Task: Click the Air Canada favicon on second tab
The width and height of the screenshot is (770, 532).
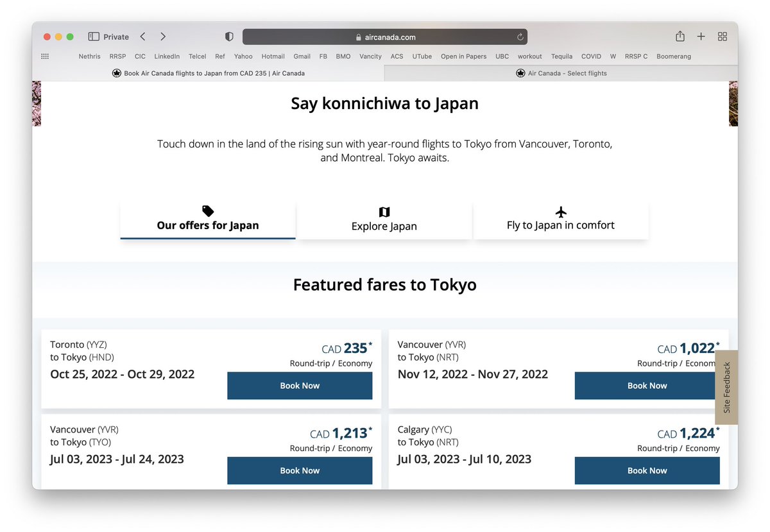Action: (520, 73)
